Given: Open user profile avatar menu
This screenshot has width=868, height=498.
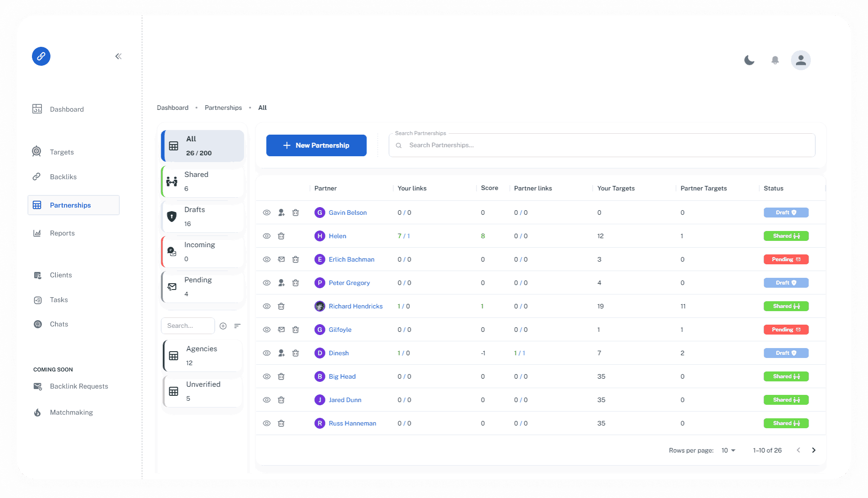Looking at the screenshot, I should [x=800, y=60].
